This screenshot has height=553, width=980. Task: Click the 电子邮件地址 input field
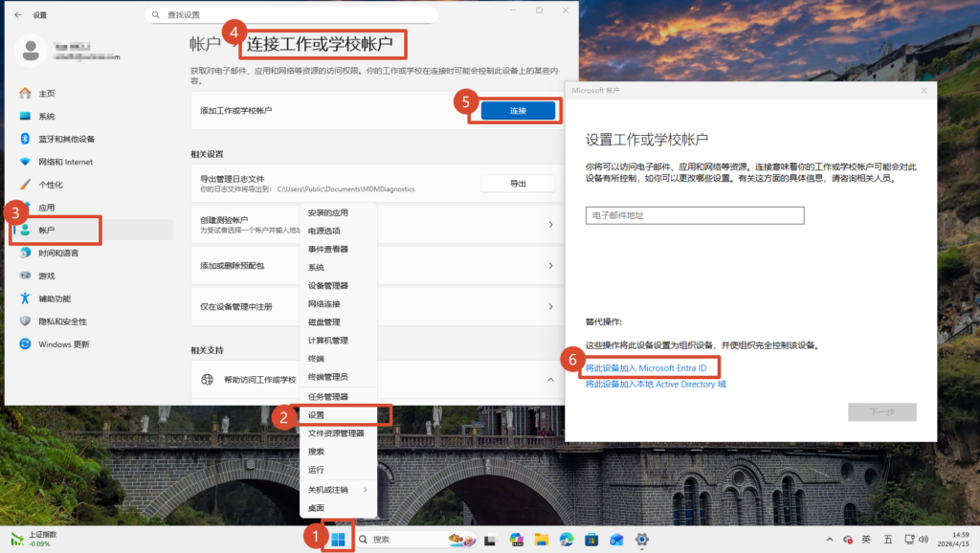pos(694,215)
